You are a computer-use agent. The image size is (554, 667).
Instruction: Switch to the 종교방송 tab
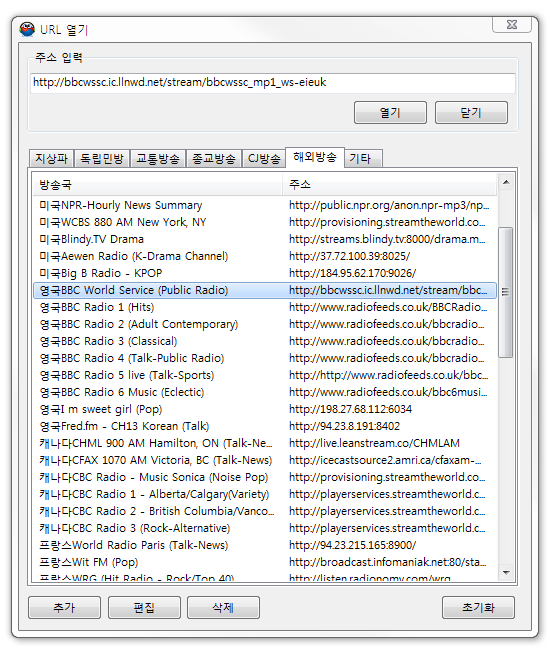point(214,159)
